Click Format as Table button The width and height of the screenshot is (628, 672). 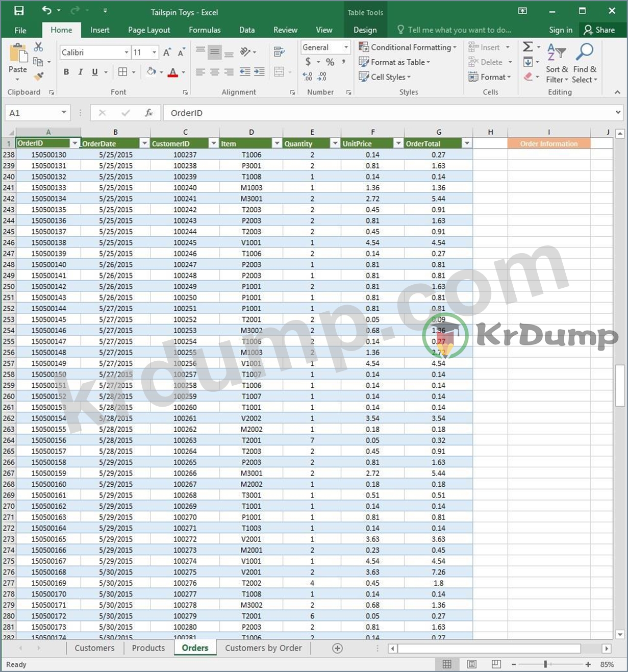pos(394,62)
